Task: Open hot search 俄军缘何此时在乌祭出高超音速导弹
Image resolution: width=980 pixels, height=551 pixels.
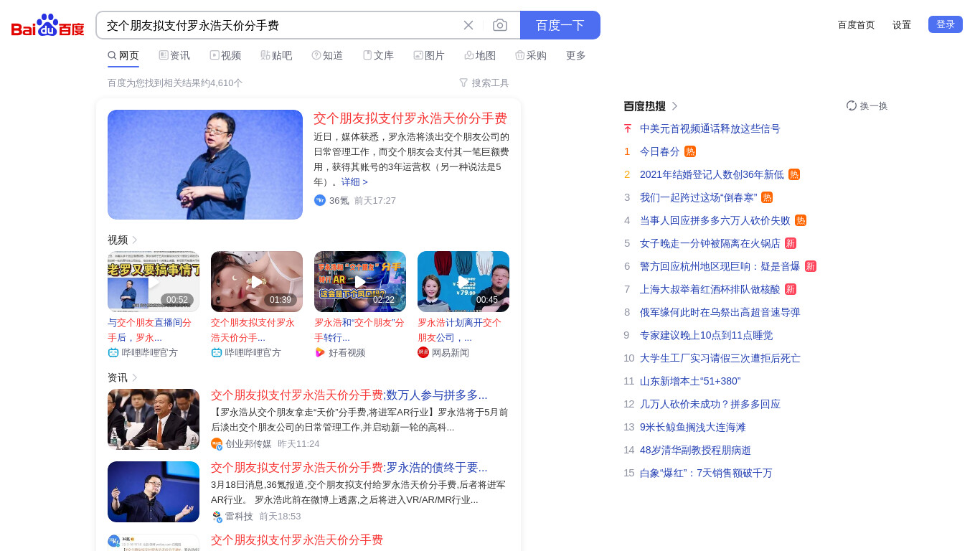Action: point(720,312)
